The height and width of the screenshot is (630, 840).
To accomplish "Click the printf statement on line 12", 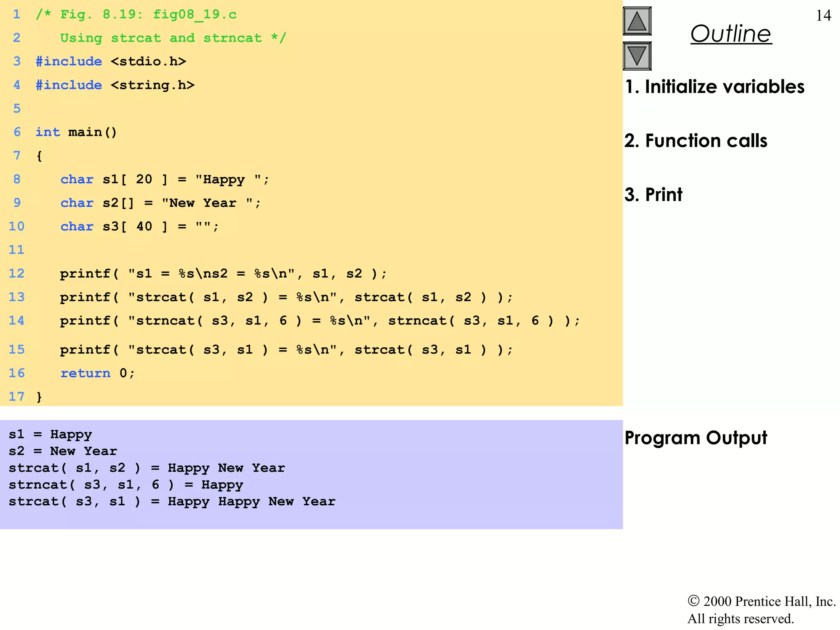I will (224, 274).
